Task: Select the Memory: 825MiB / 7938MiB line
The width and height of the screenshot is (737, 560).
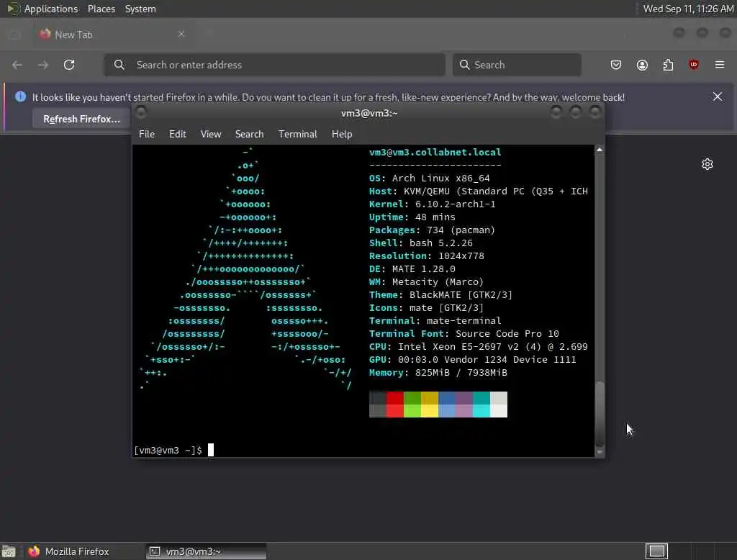Action: pyautogui.click(x=438, y=372)
